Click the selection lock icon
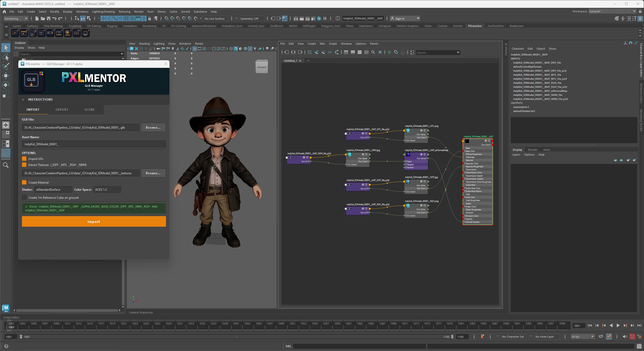 150,18
